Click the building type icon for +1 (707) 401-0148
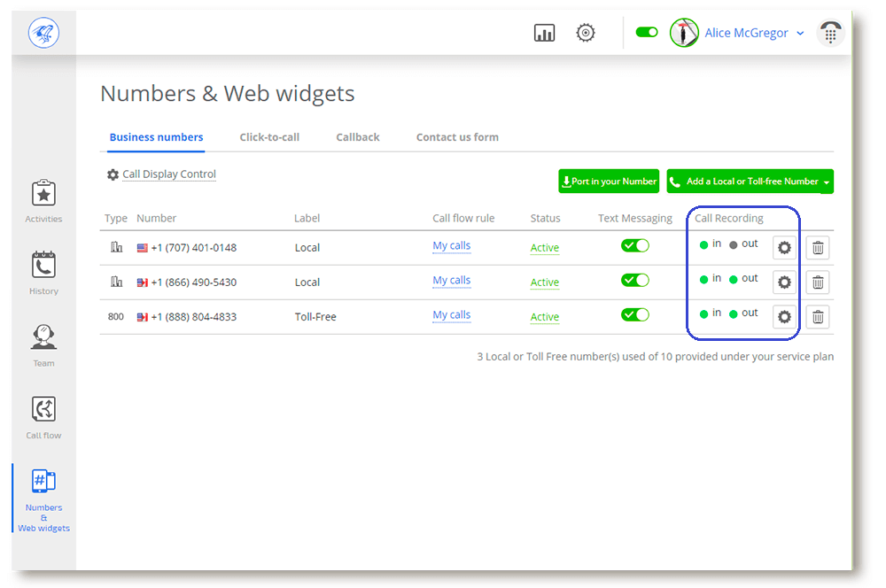The width and height of the screenshot is (886, 588). click(116, 247)
